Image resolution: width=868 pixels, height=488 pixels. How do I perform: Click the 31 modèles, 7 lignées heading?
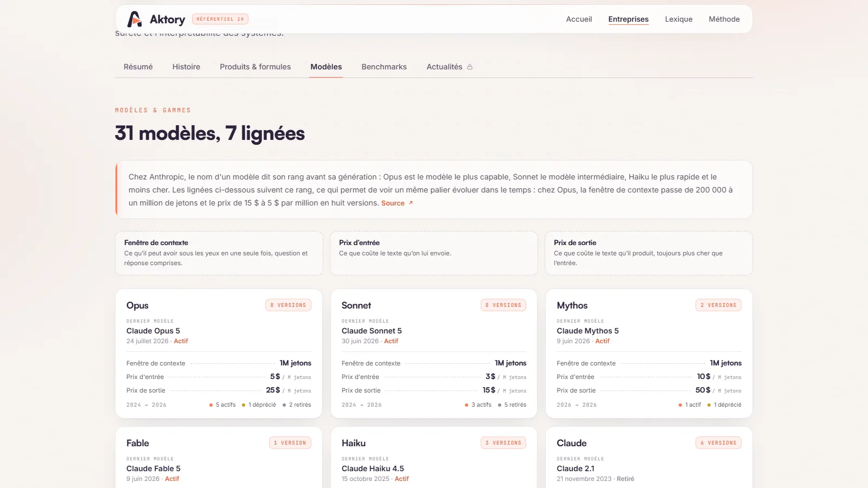click(210, 133)
